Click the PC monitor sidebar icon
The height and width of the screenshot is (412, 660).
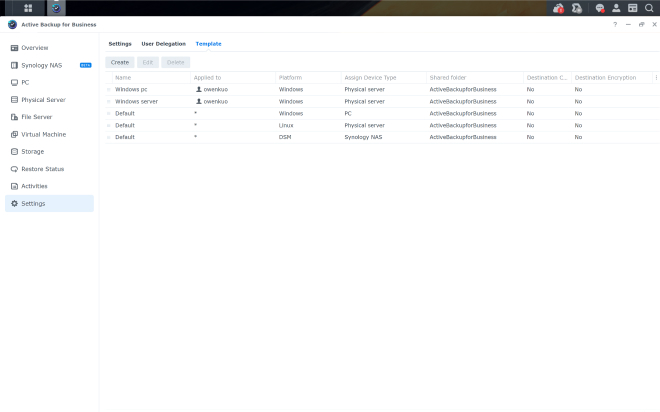[x=14, y=82]
